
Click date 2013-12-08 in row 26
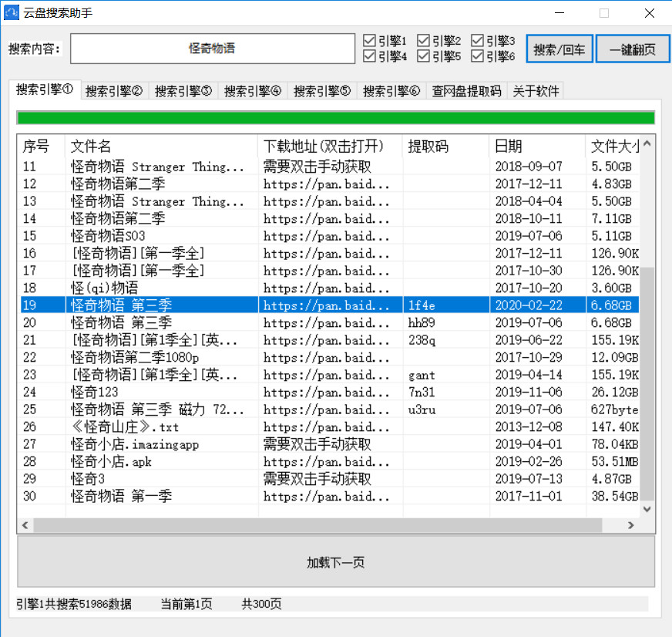[529, 426]
